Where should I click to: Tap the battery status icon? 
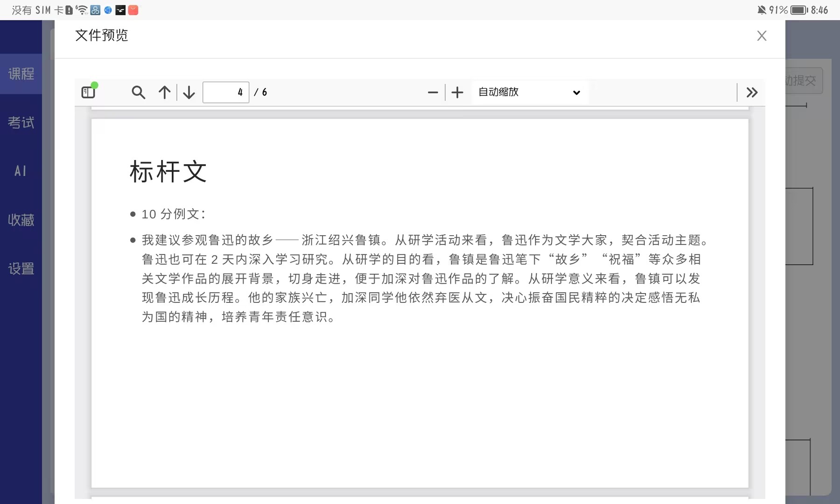[x=799, y=10]
